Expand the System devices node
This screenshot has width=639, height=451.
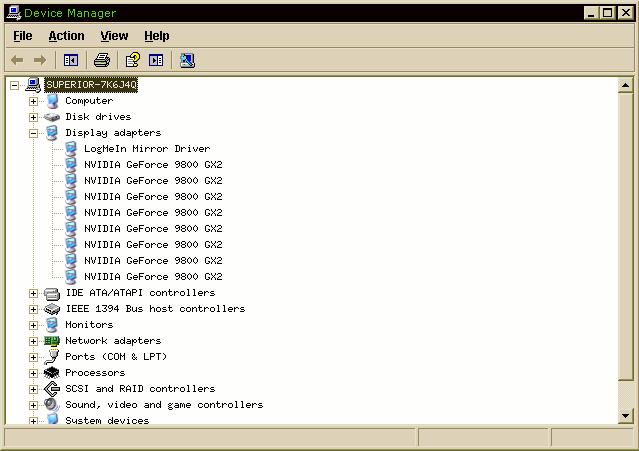(x=33, y=421)
